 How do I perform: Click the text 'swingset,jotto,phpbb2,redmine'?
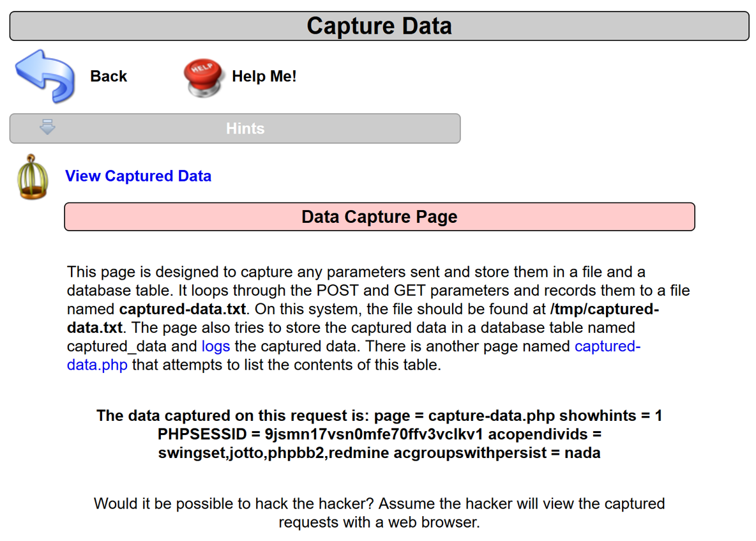click(x=273, y=453)
